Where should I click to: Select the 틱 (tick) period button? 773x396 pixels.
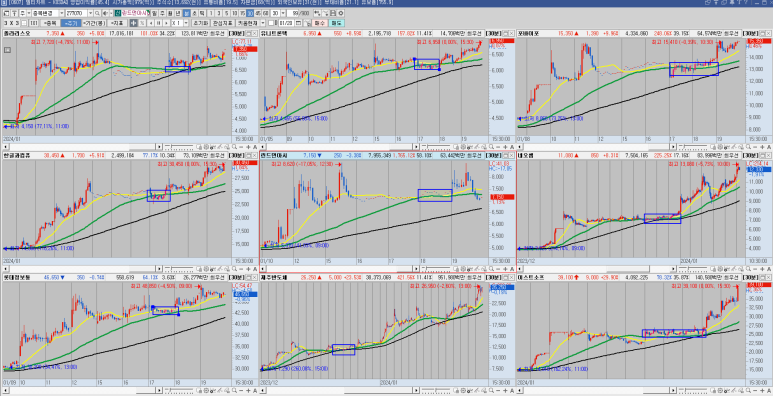pyautogui.click(x=202, y=13)
